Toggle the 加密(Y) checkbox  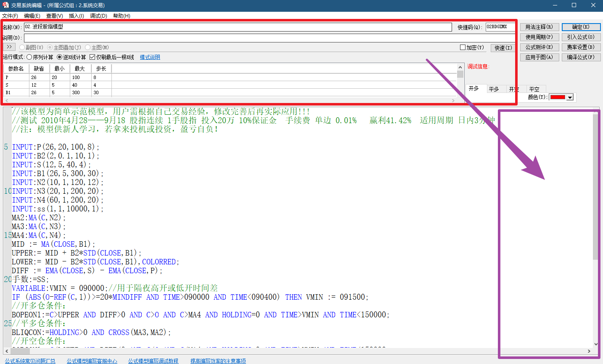pyautogui.click(x=472, y=47)
